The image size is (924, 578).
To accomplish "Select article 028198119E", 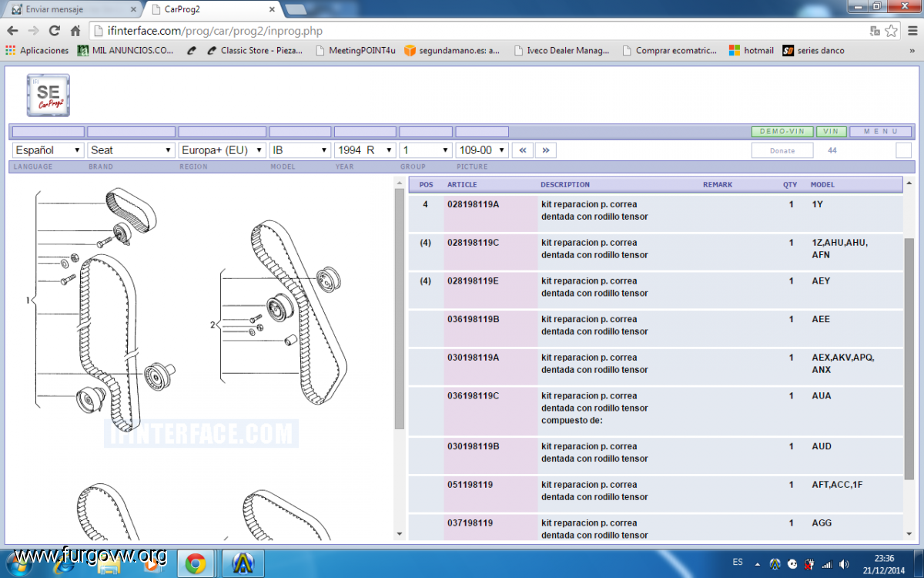I will point(473,281).
